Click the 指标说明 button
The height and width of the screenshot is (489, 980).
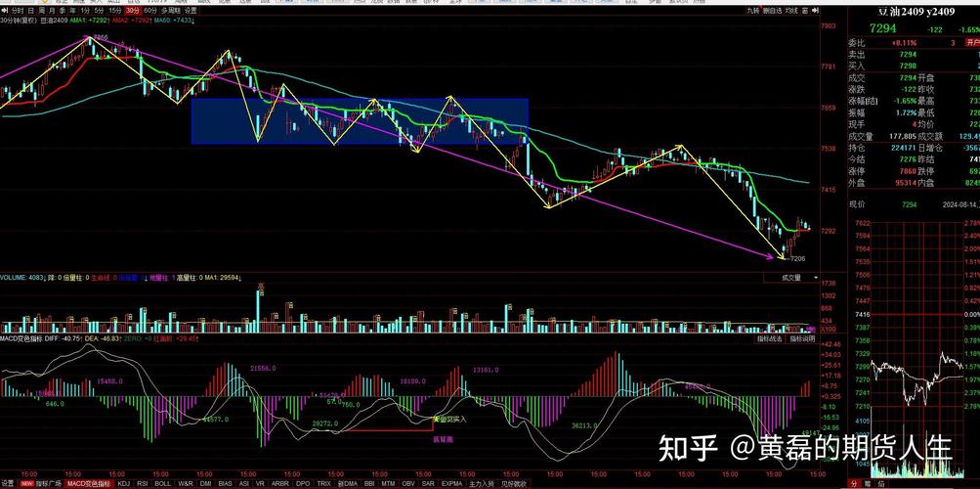[801, 338]
